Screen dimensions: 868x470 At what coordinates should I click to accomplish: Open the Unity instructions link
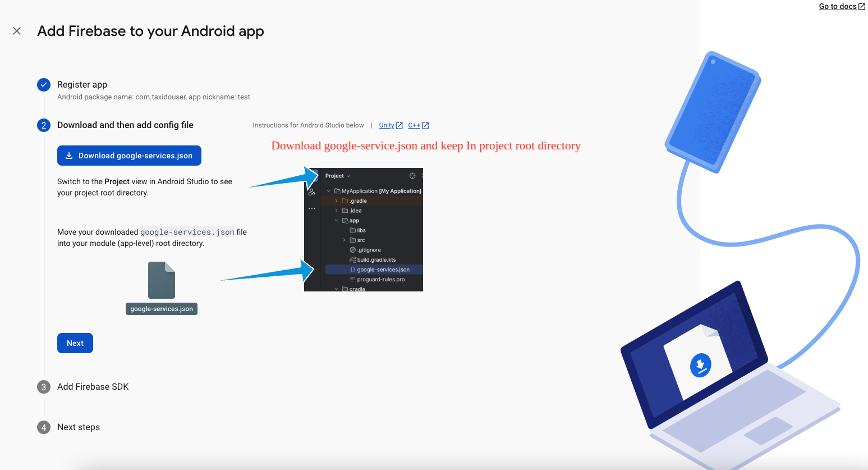pyautogui.click(x=387, y=125)
